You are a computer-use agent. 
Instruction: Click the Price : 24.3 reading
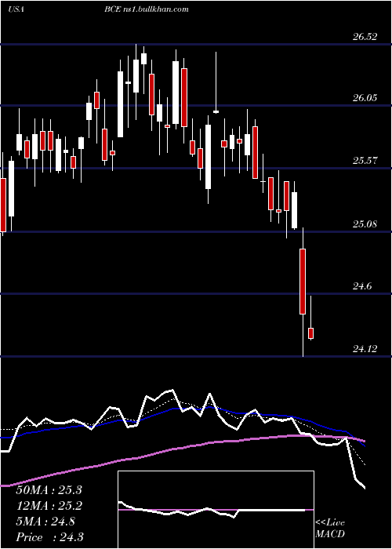point(49,537)
